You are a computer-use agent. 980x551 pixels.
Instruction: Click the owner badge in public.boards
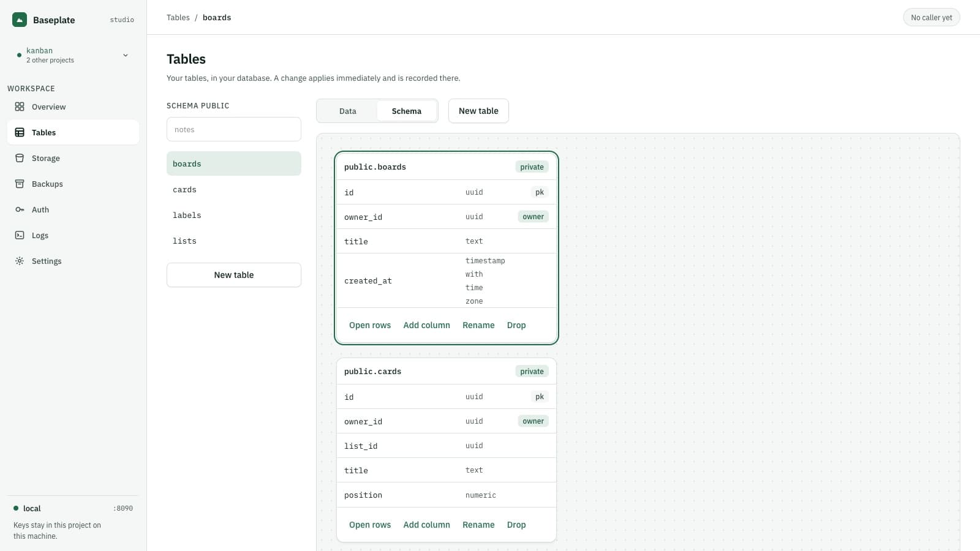[533, 217]
